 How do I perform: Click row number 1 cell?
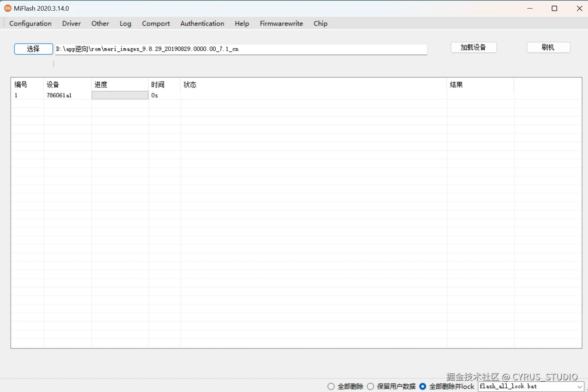coord(16,95)
